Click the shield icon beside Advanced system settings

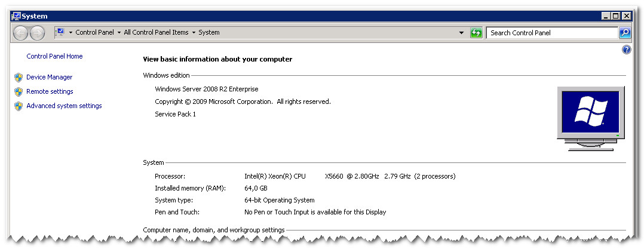point(19,106)
